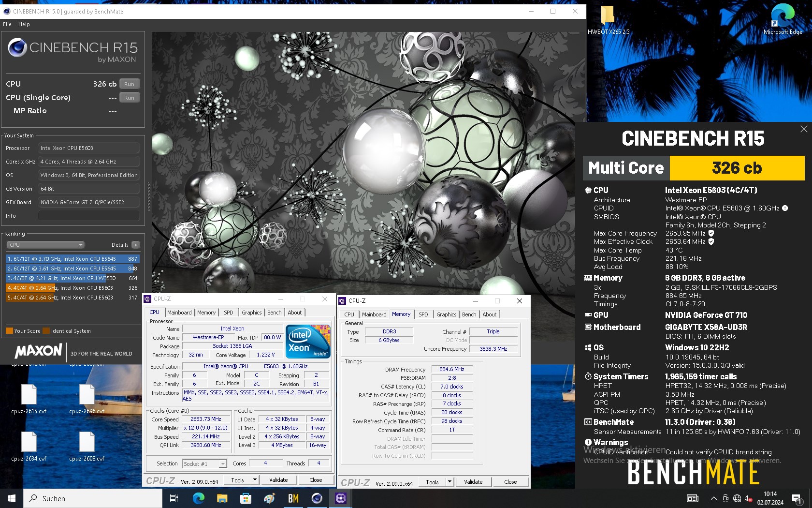Open Microsoft Edge desktop shortcut
812x508 pixels.
coord(783,19)
